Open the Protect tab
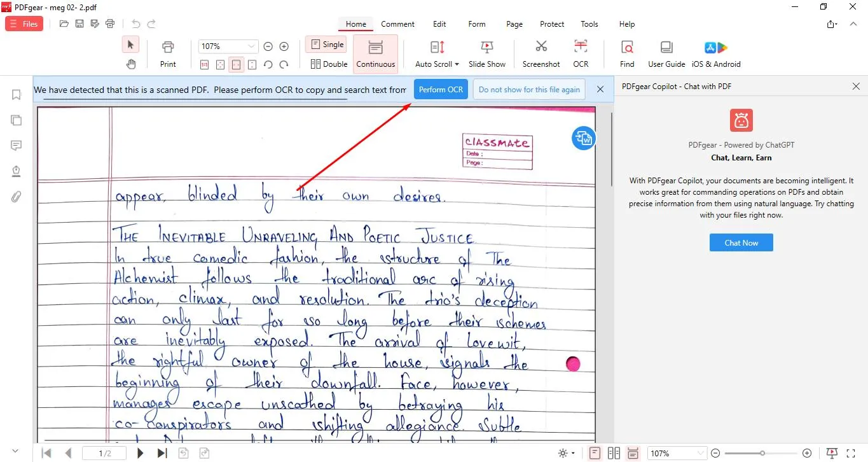Image resolution: width=868 pixels, height=462 pixels. (551, 24)
